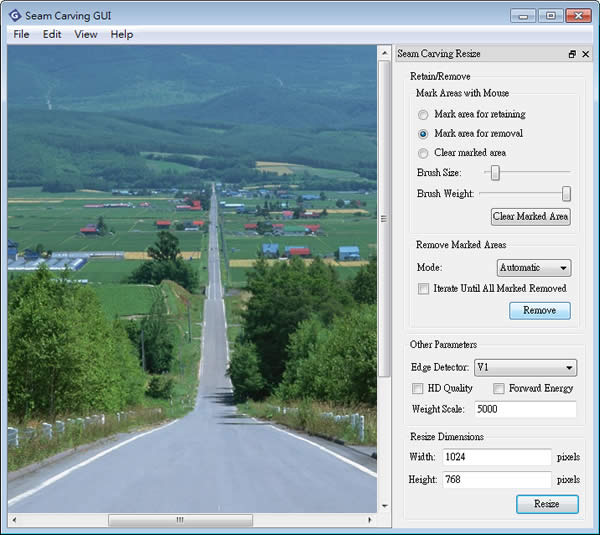Image resolution: width=600 pixels, height=535 pixels.
Task: Click the horizontal scrollbar left arrow
Action: point(14,520)
